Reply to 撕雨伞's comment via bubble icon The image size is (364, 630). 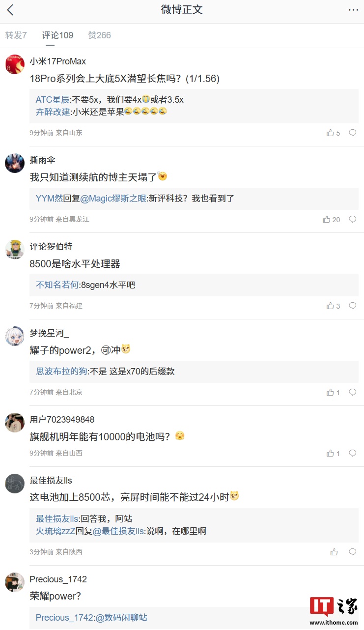pos(352,219)
